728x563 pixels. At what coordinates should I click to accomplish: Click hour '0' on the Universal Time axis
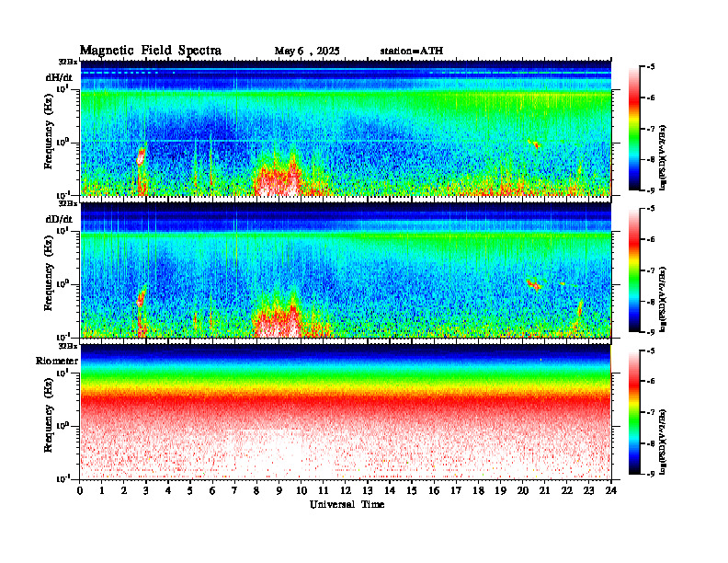80,491
